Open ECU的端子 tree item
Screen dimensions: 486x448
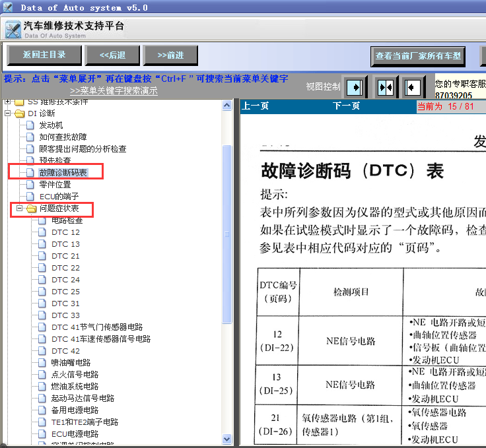tap(59, 197)
